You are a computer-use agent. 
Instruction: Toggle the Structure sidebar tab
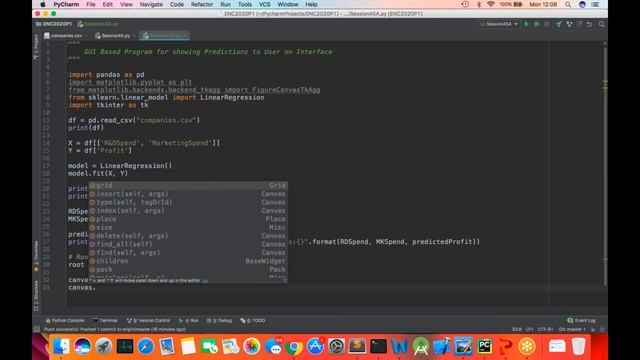pyautogui.click(x=36, y=295)
